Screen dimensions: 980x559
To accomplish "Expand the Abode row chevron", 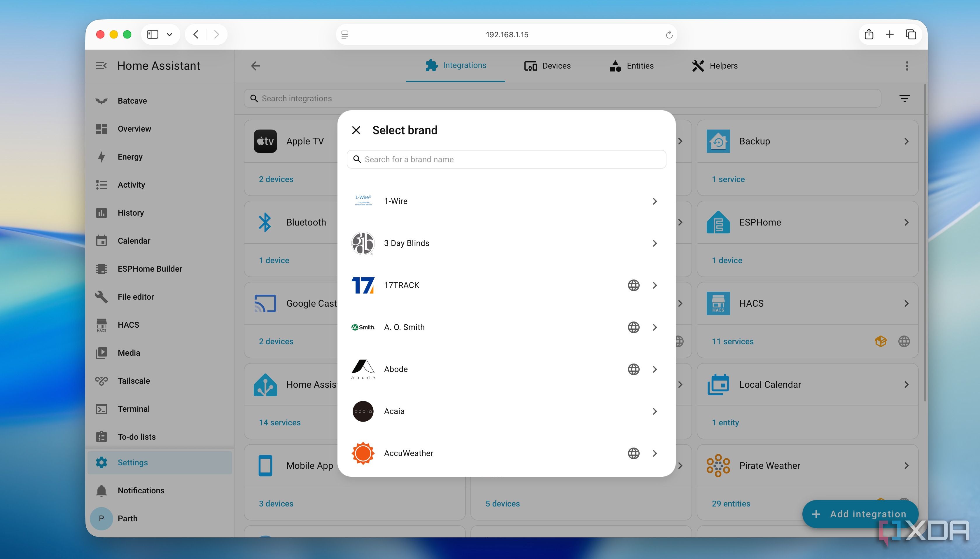I will tap(654, 369).
